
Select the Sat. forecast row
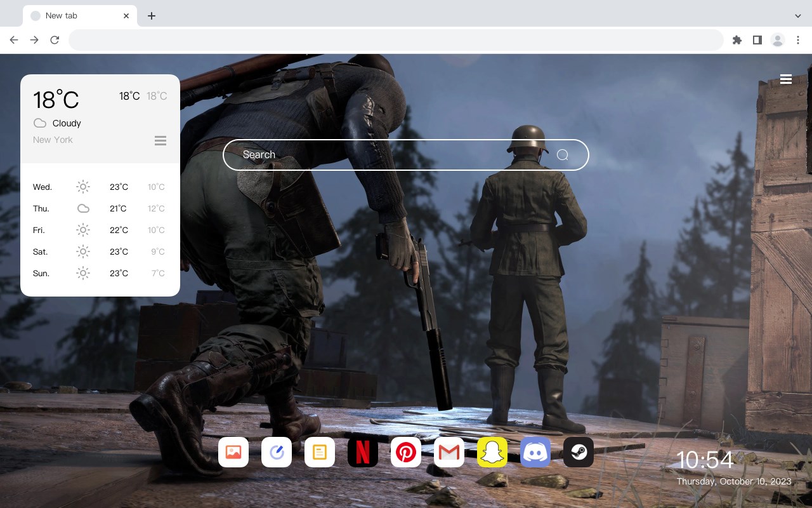point(100,251)
